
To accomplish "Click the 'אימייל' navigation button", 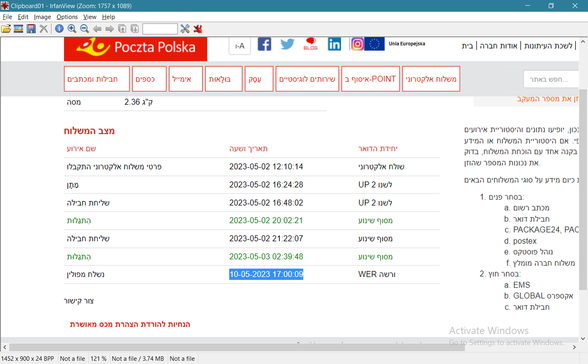I will [186, 79].
